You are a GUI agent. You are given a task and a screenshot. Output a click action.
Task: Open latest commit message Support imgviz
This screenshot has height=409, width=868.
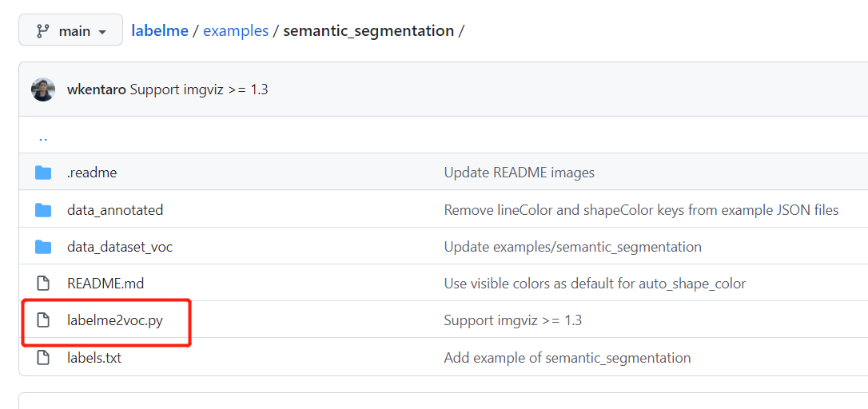(199, 89)
